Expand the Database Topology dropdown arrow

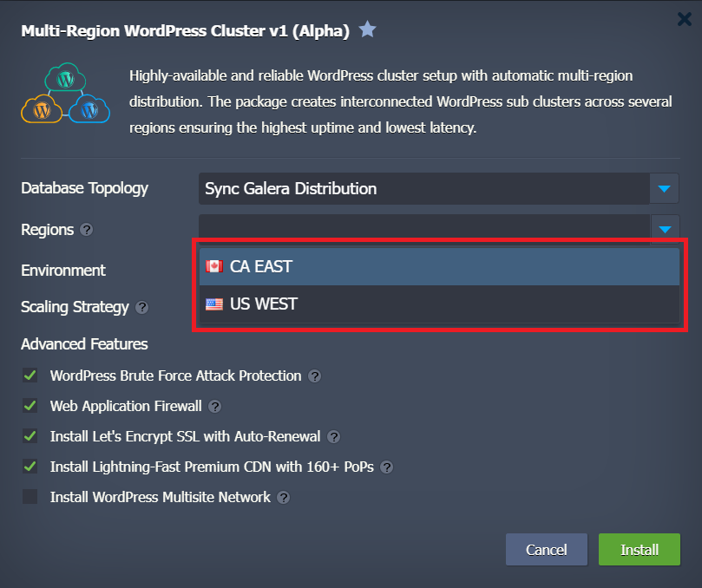pos(664,188)
